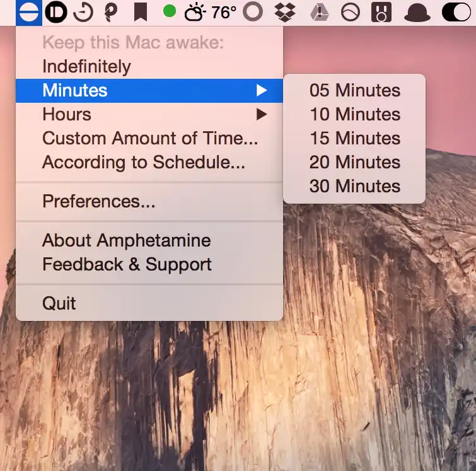Image resolution: width=476 pixels, height=471 pixels.
Task: Click the clock timer menu bar icon
Action: pos(83,12)
